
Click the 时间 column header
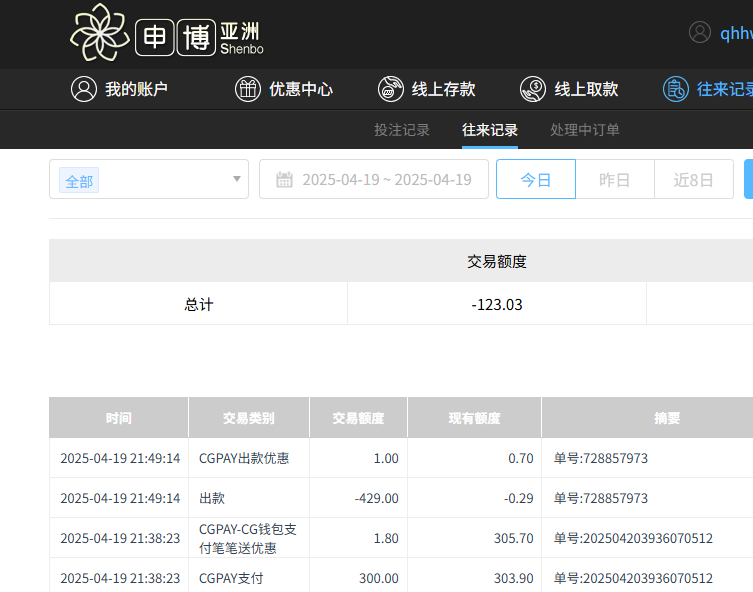[x=119, y=418]
